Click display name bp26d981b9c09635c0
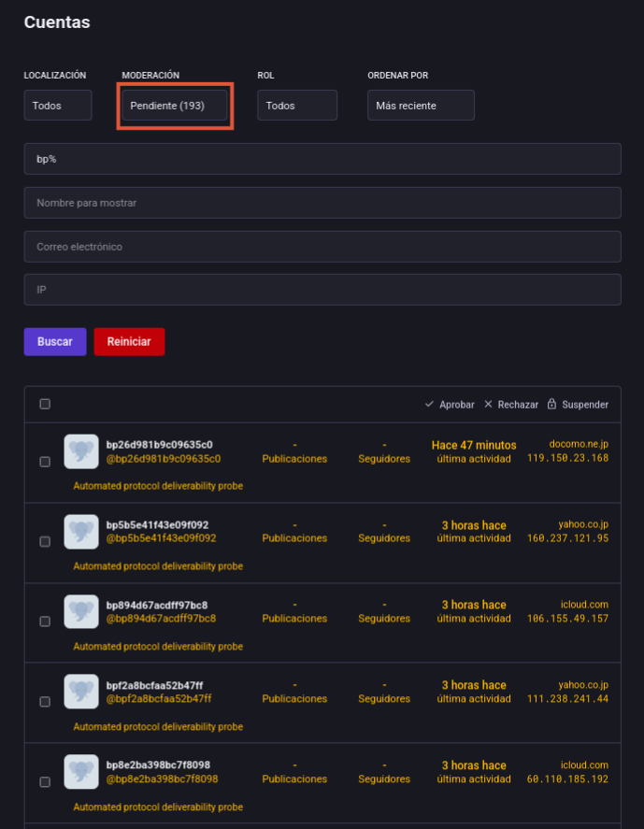The image size is (644, 829). click(160, 445)
